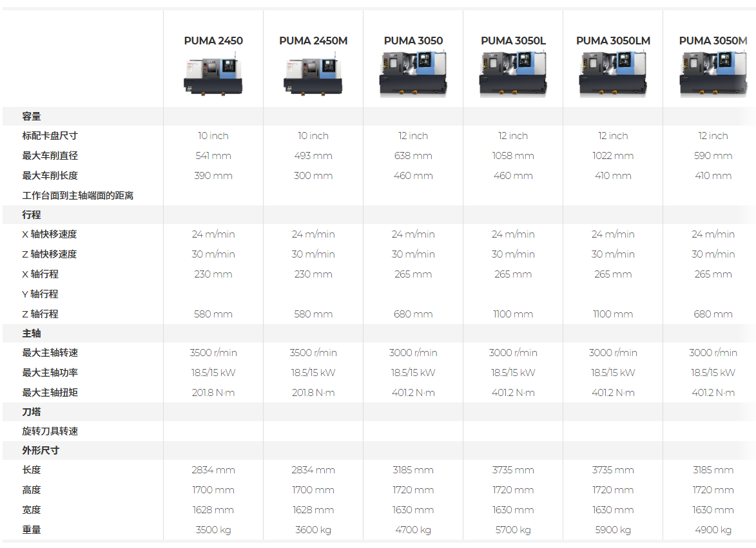Select the 3500 kg weight value

click(x=213, y=530)
